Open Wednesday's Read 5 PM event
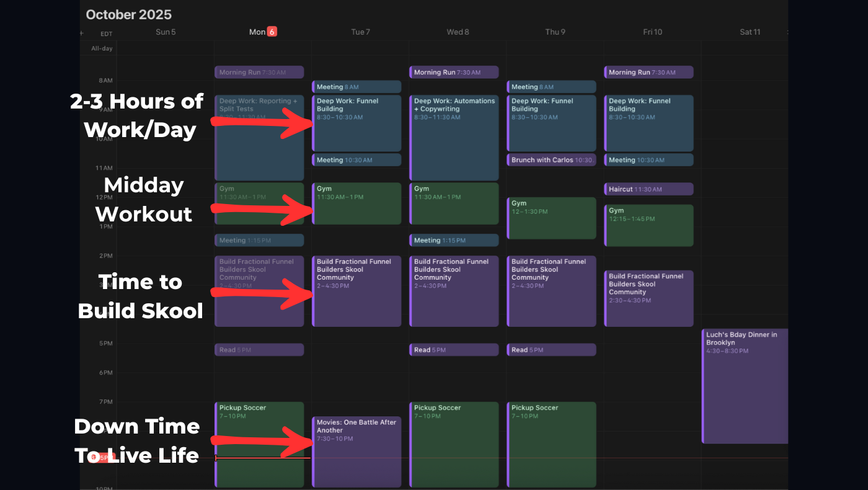Viewport: 868px width, 490px height. [454, 350]
